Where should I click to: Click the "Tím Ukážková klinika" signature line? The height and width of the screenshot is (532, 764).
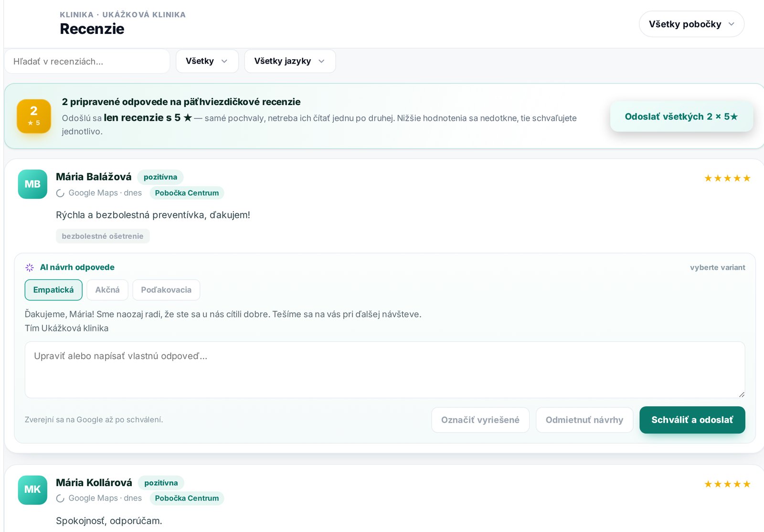[66, 328]
